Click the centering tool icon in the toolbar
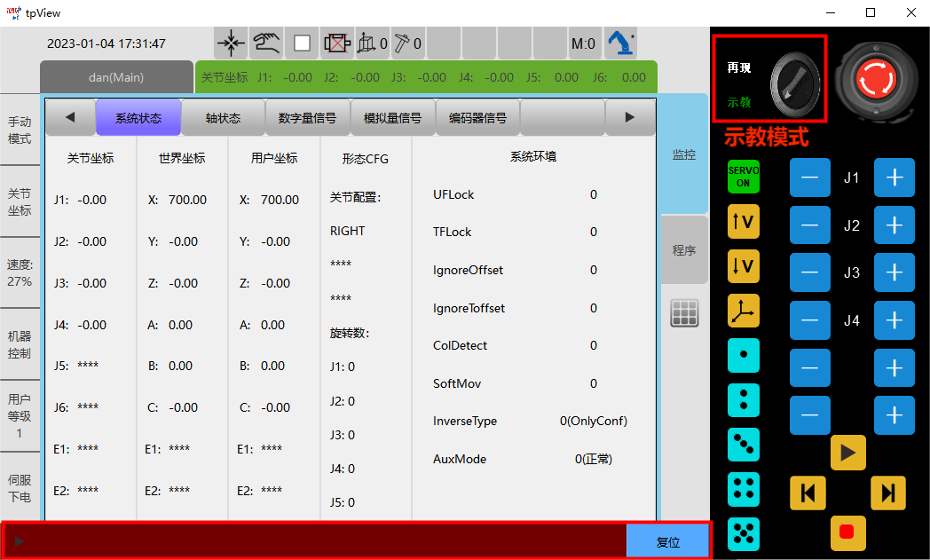The image size is (930, 560). (230, 42)
